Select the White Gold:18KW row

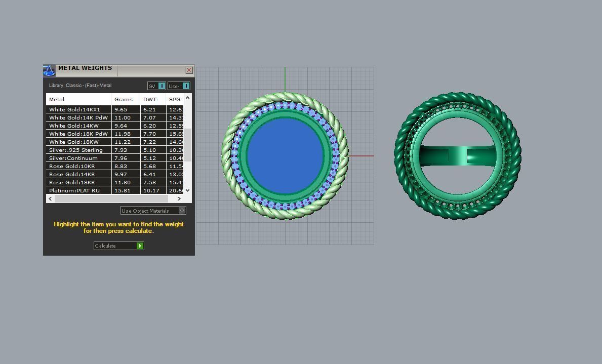115,142
